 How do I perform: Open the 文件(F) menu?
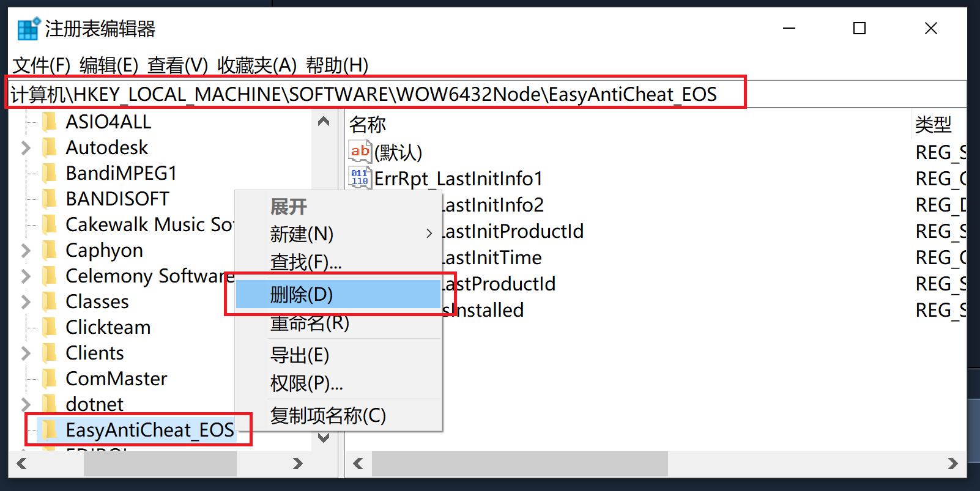(x=42, y=65)
